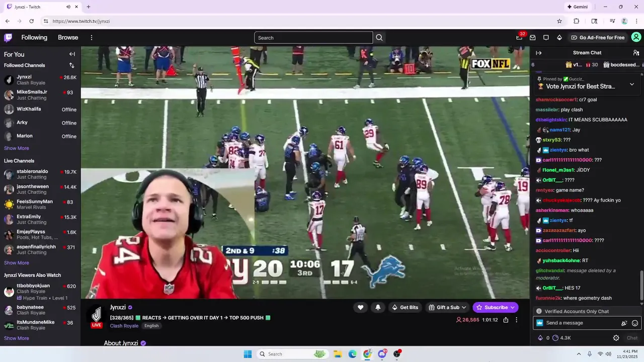644x362 pixels.
Task: Click the chat identity badge icon
Action: click(540, 323)
